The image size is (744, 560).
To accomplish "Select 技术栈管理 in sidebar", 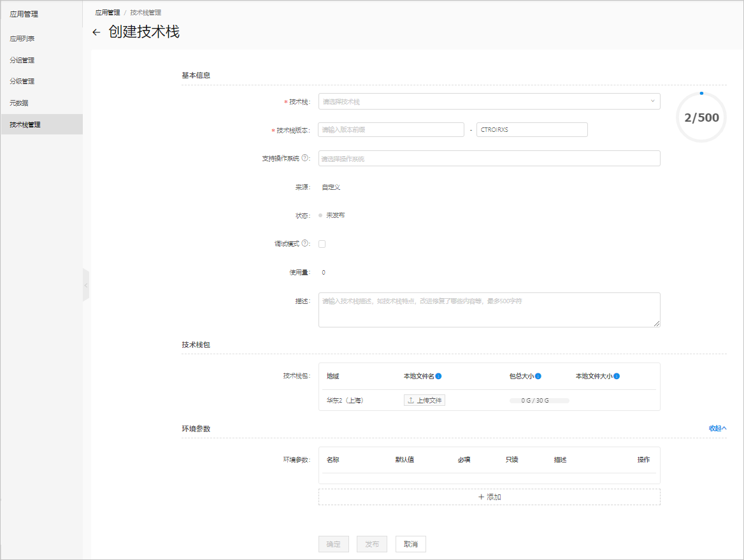I will tap(42, 124).
